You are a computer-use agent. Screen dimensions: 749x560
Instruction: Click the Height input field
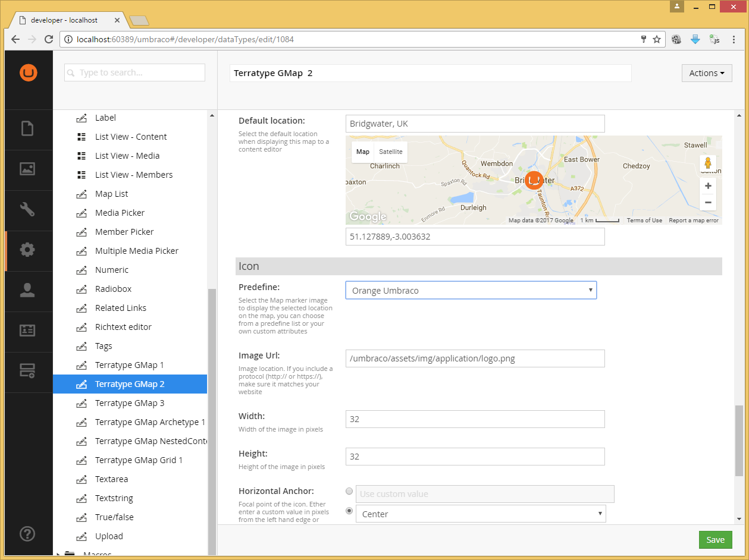point(475,457)
